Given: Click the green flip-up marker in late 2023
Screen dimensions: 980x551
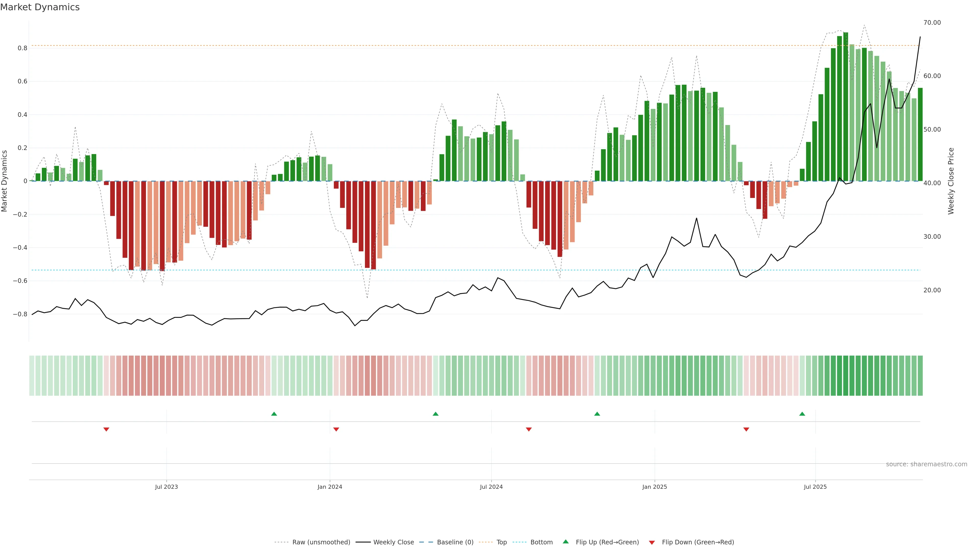Looking at the screenshot, I should pos(274,414).
